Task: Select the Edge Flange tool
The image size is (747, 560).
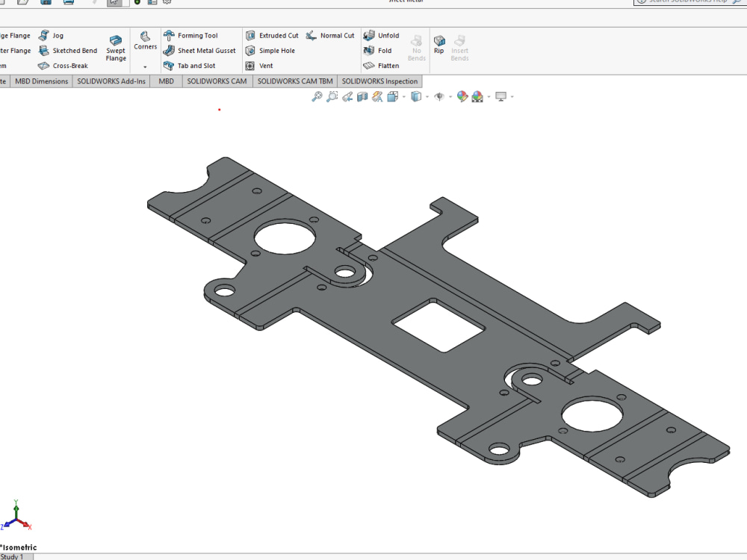Action: pos(15,35)
